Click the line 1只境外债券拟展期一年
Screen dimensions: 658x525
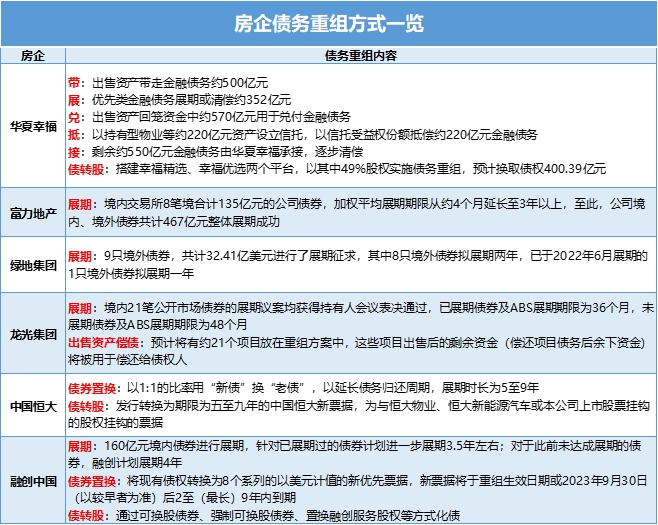pyautogui.click(x=131, y=273)
